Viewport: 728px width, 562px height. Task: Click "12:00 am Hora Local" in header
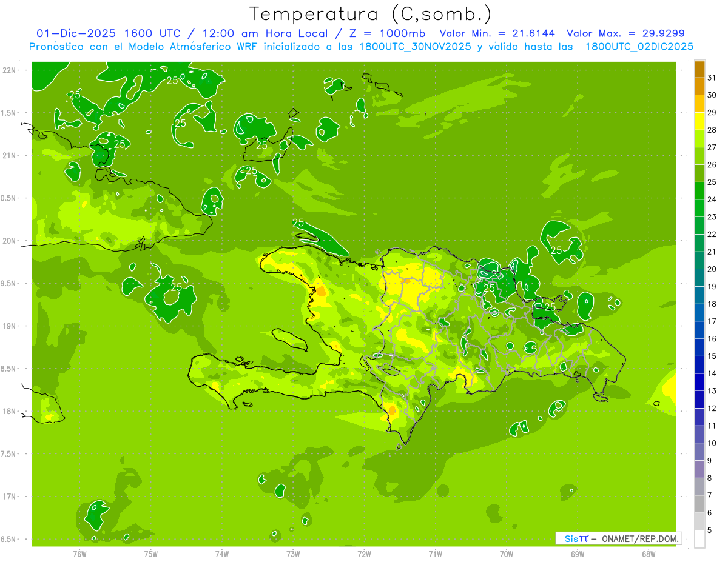pos(264,33)
